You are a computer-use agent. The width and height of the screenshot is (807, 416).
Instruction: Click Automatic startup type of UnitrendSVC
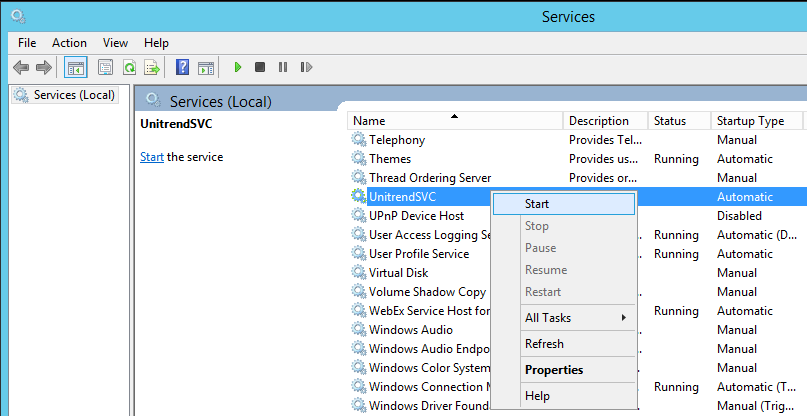pos(745,197)
